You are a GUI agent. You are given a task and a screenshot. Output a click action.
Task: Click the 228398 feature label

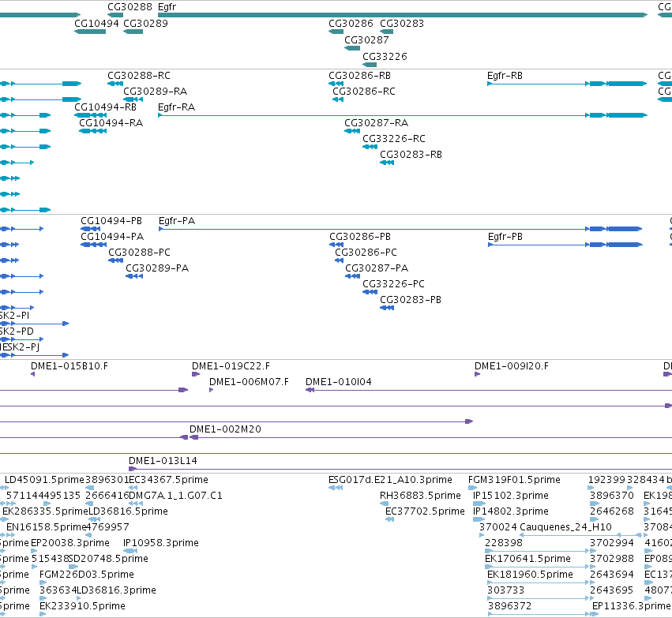point(504,544)
